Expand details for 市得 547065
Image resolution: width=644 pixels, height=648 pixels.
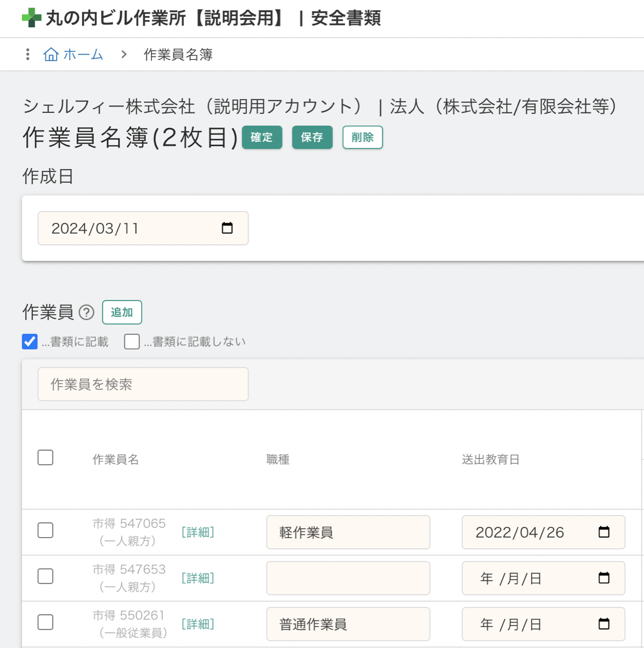(x=198, y=532)
